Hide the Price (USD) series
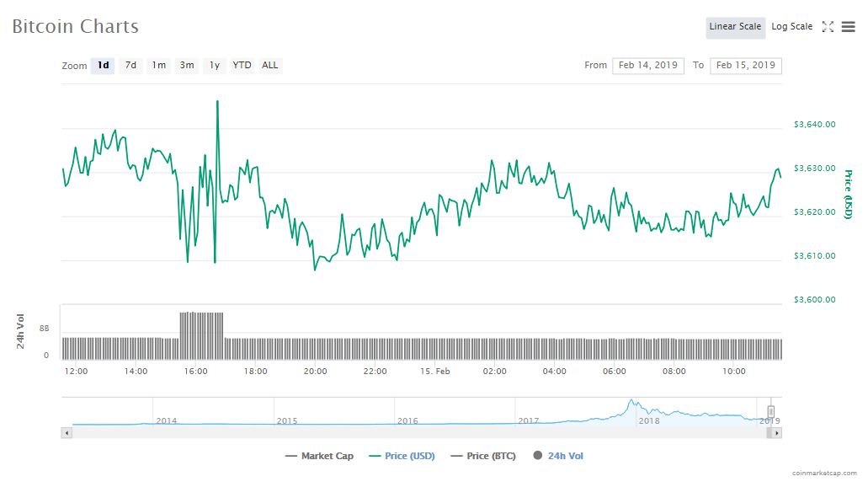868x487 pixels. tap(402, 456)
